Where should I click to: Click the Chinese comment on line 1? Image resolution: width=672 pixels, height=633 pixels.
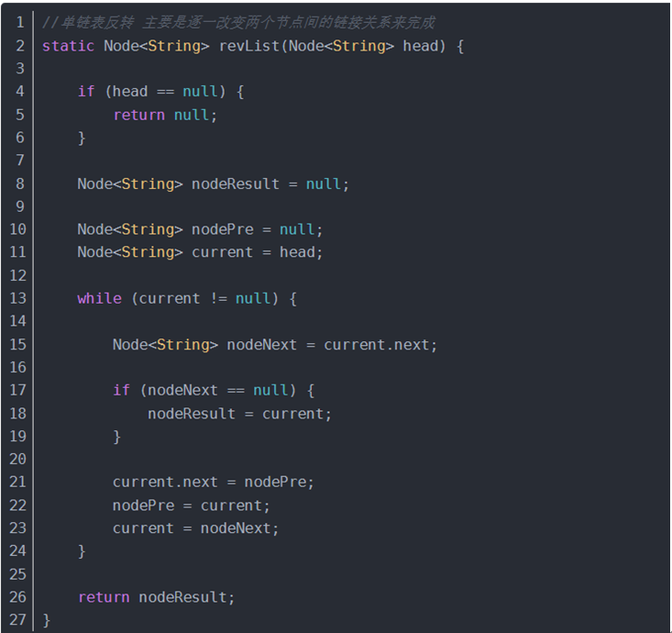pos(238,22)
